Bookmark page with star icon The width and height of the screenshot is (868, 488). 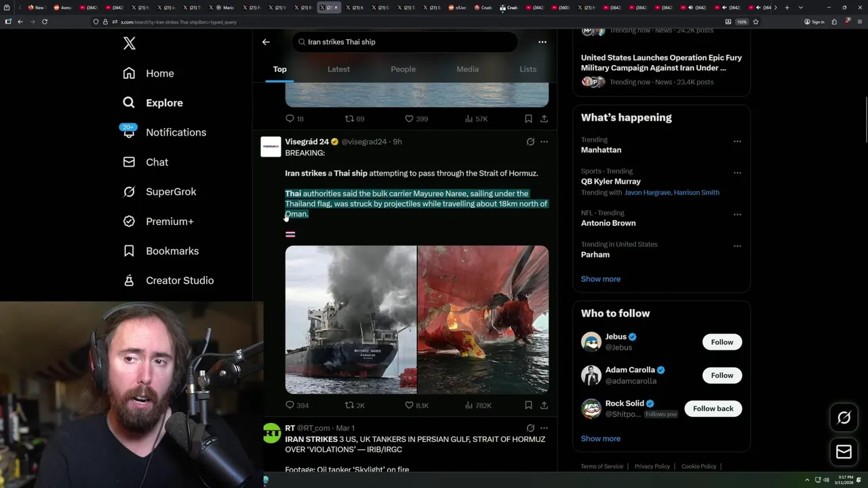(755, 22)
